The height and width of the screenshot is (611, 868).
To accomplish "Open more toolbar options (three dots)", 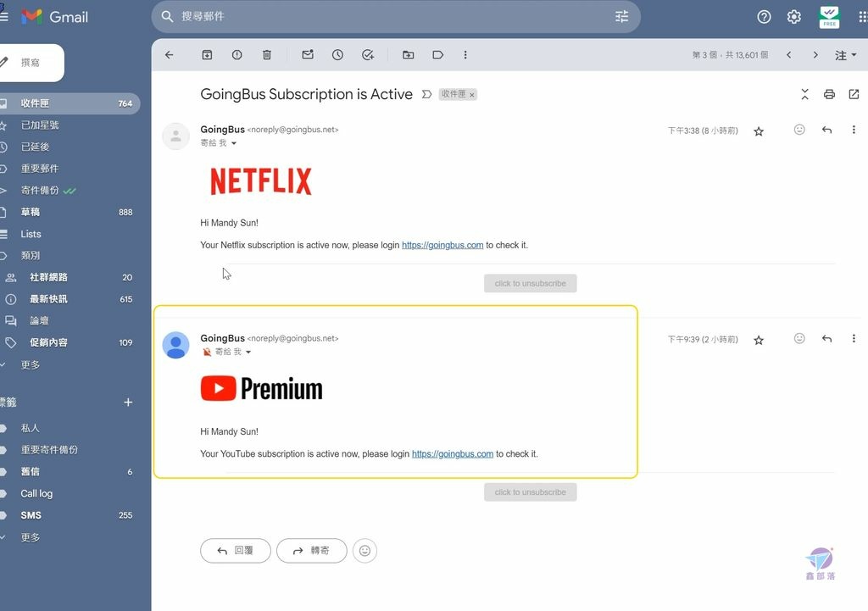I will 465,55.
